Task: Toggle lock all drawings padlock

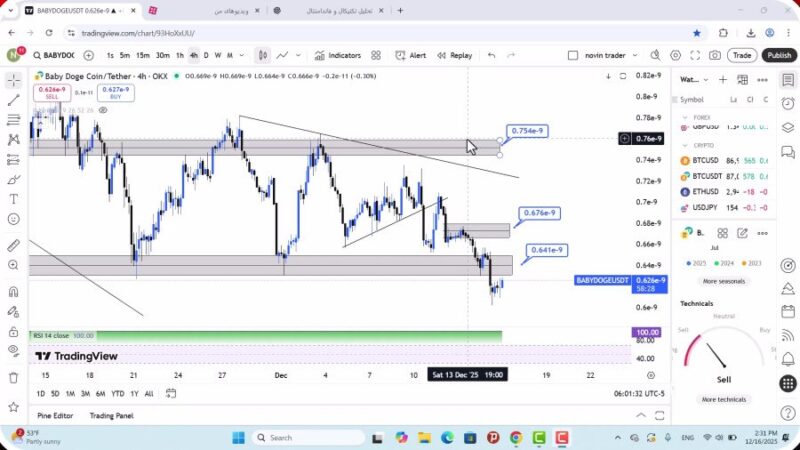Action: 14,331
